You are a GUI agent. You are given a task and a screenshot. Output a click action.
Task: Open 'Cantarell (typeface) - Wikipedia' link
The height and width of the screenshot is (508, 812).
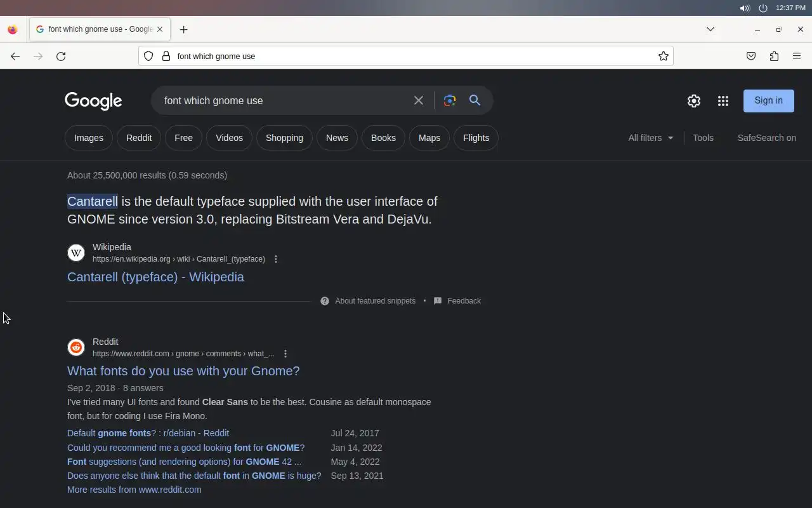pyautogui.click(x=155, y=277)
